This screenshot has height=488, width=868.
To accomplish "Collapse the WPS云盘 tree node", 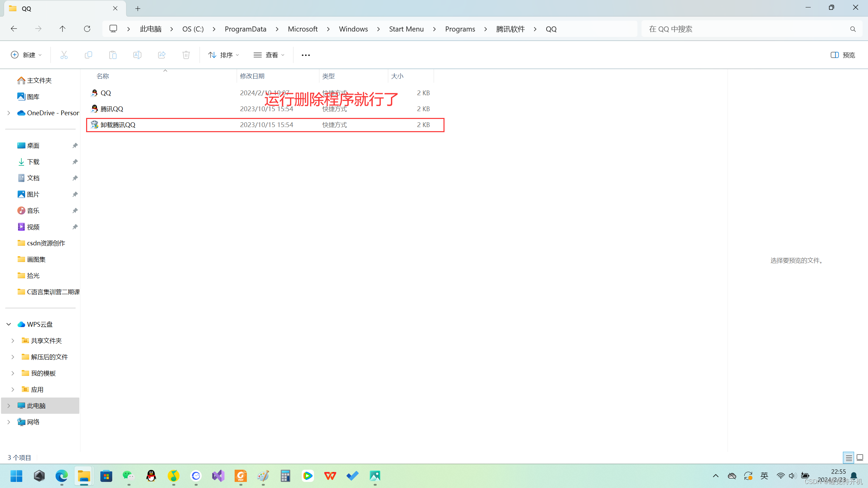I will pos(9,324).
